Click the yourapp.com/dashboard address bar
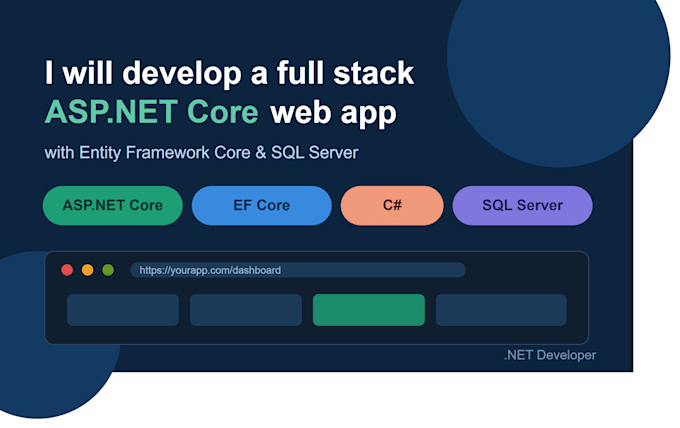 coord(298,270)
